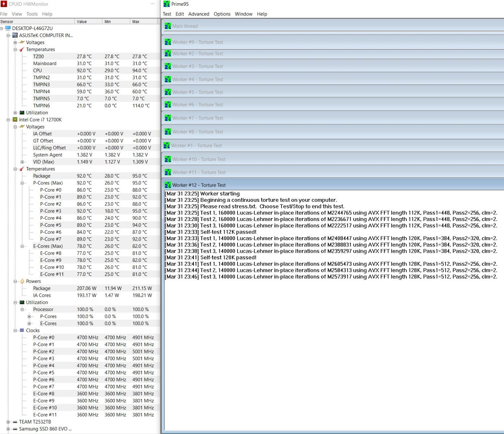Select the DESKTOP-L46G72U computer icon

(x=8, y=28)
